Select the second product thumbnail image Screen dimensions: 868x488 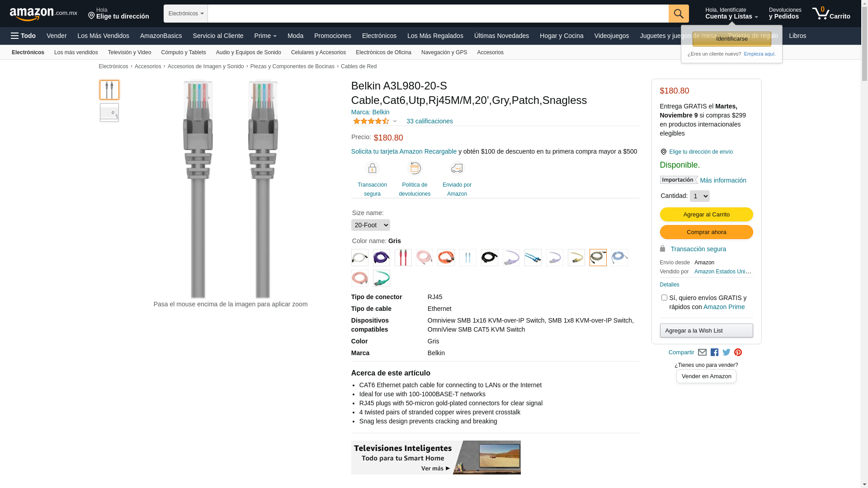tap(109, 113)
